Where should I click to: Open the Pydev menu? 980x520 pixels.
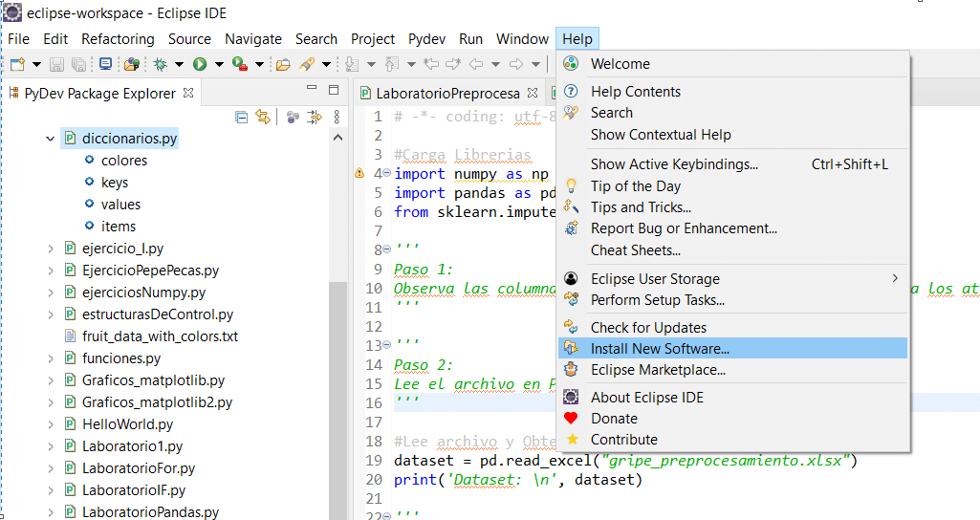(426, 39)
